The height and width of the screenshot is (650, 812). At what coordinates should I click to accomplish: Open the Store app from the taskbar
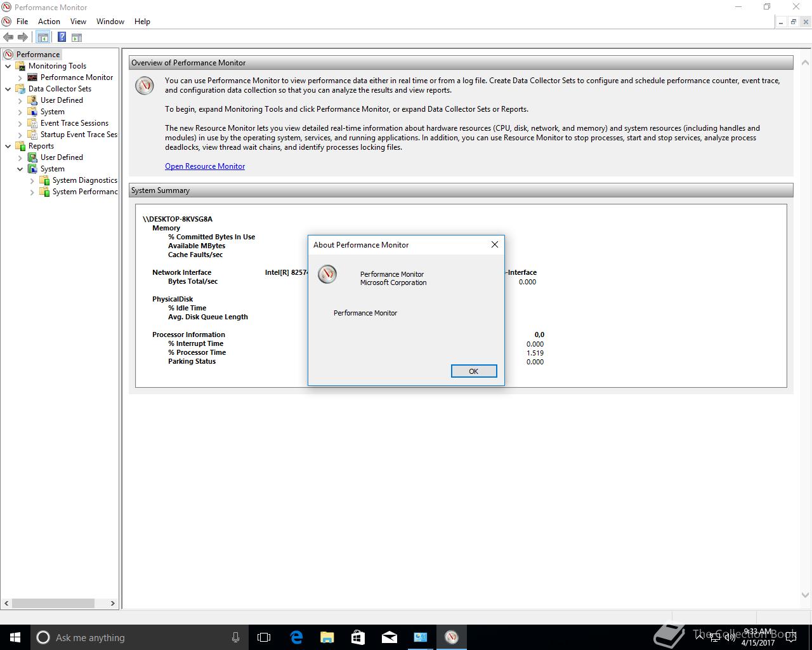[358, 637]
